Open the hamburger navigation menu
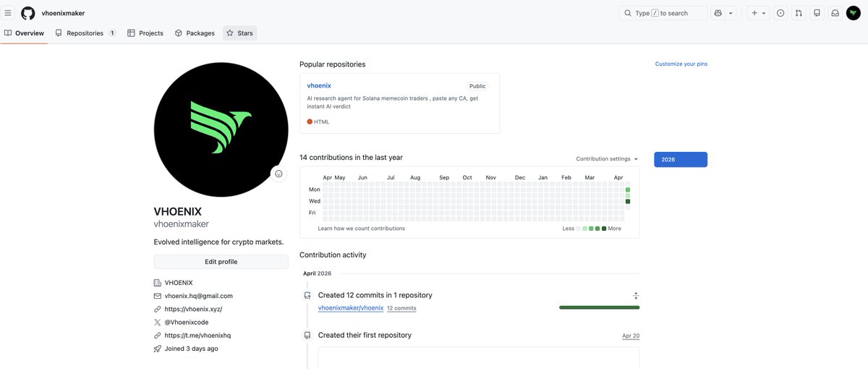Image resolution: width=868 pixels, height=369 pixels. click(8, 13)
